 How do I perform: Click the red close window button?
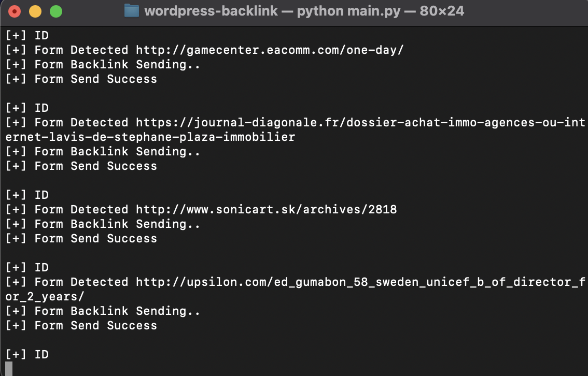14,11
